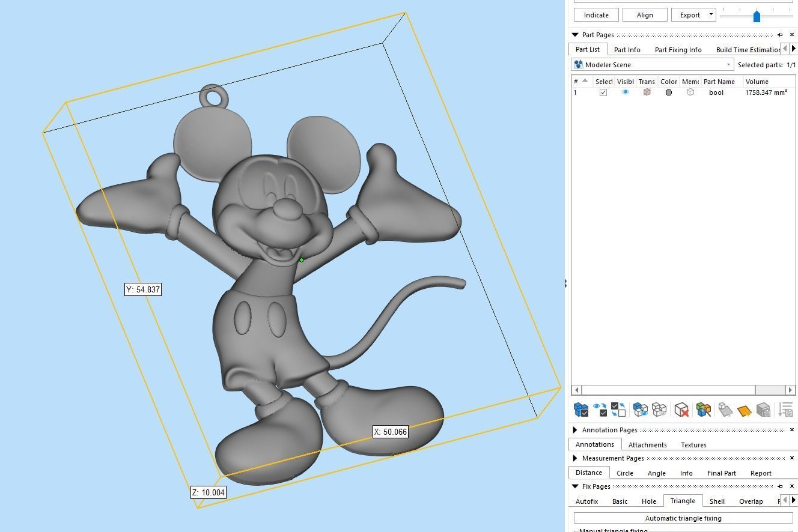
Task: Click the orange platform icon
Action: [x=744, y=410]
